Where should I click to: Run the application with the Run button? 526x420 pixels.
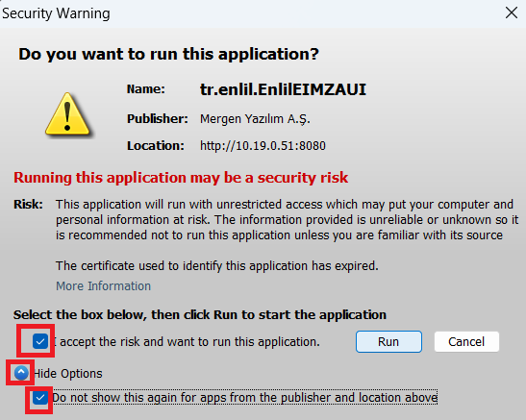click(388, 341)
